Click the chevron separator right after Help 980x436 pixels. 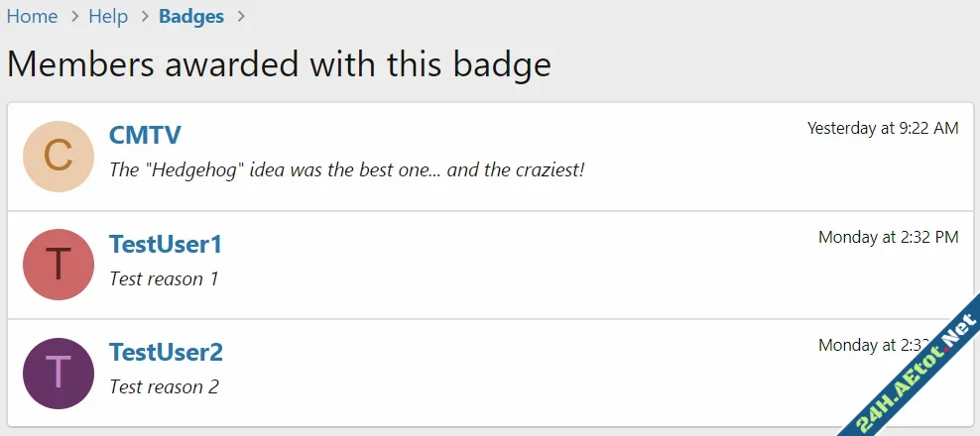143,17
